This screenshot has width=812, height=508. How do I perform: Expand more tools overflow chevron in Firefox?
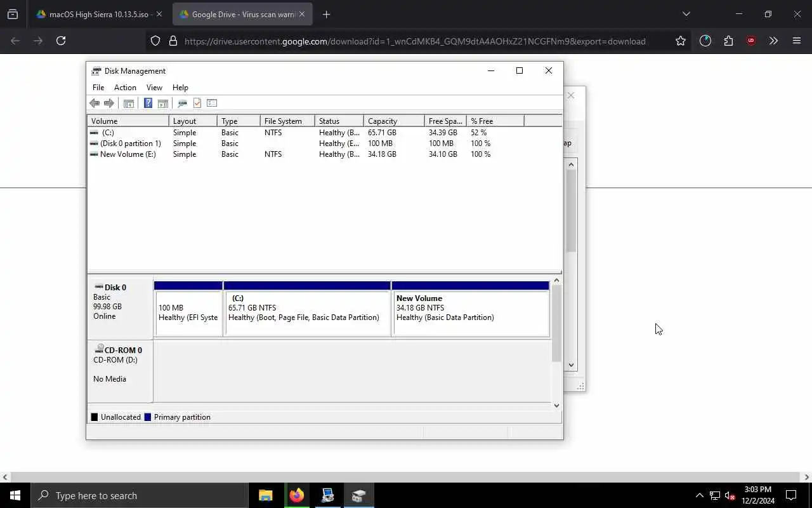click(x=773, y=41)
